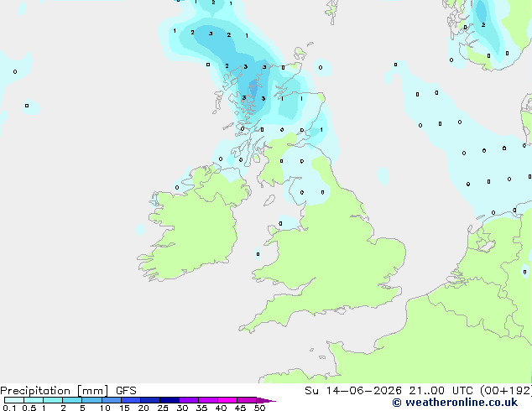The width and height of the screenshot is (532, 411).
Task: Click the 'GFS' model label
Action: click(126, 391)
